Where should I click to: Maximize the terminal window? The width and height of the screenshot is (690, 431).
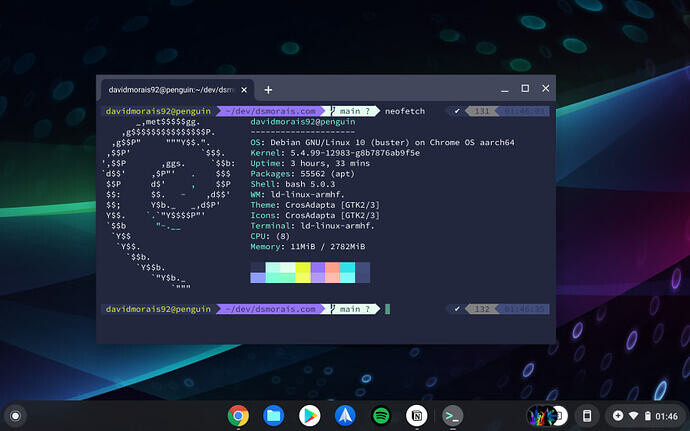point(525,88)
